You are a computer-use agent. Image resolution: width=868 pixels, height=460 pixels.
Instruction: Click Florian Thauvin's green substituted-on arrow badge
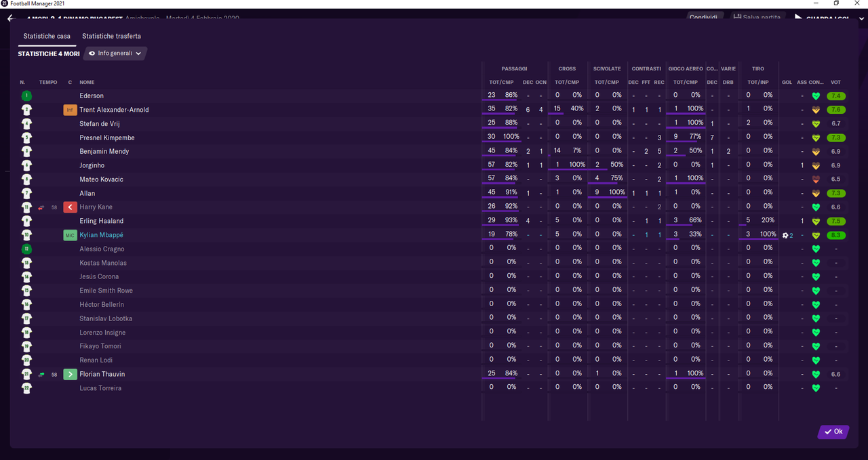point(70,374)
